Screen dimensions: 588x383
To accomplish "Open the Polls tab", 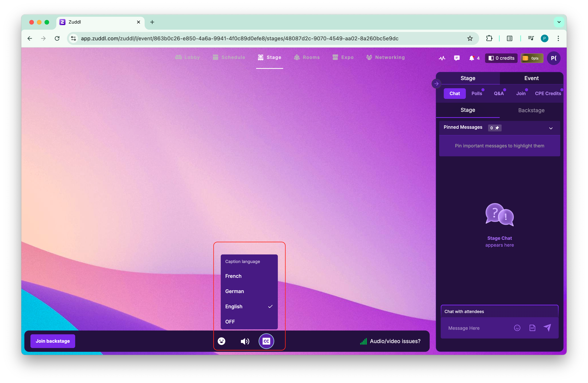I will [476, 93].
